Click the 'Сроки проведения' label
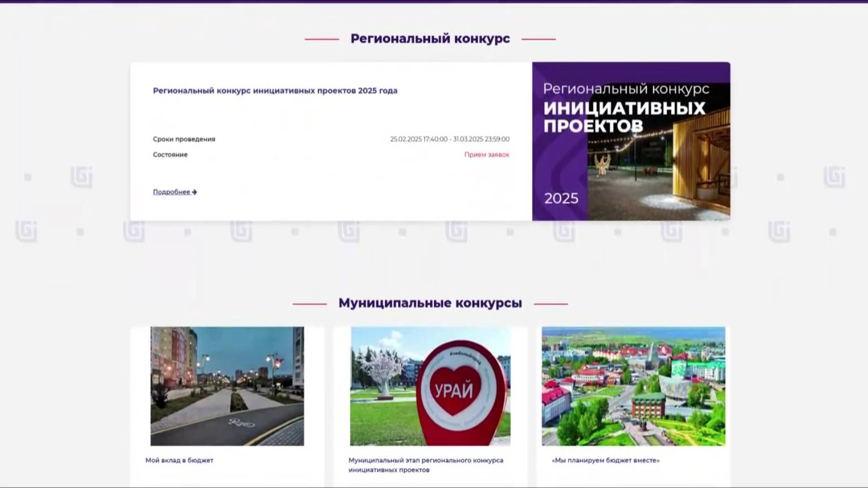This screenshot has height=488, width=868. point(184,139)
